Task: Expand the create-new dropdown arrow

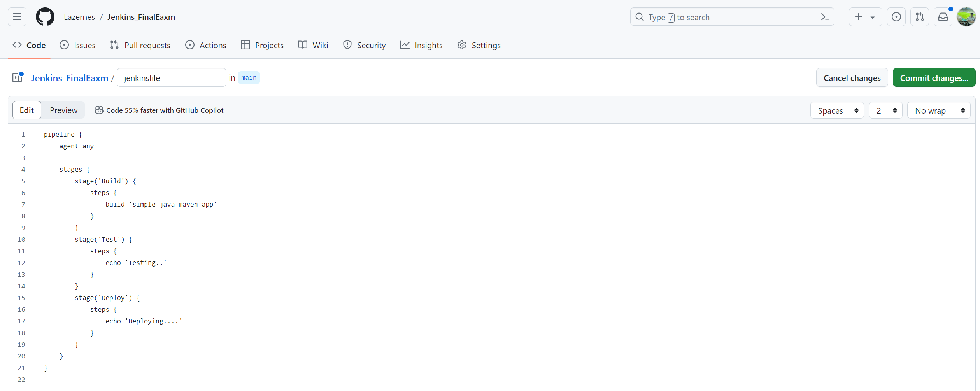Action: [873, 17]
